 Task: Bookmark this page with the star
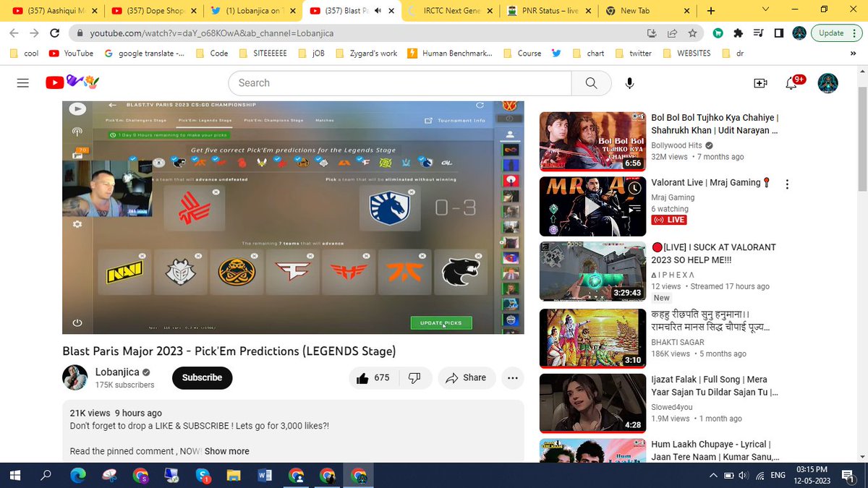tap(692, 33)
